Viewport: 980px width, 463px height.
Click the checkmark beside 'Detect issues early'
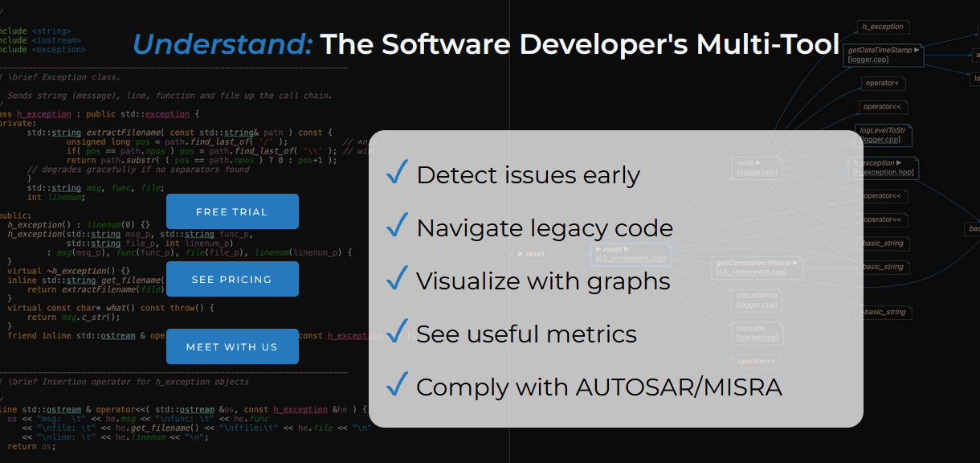398,172
